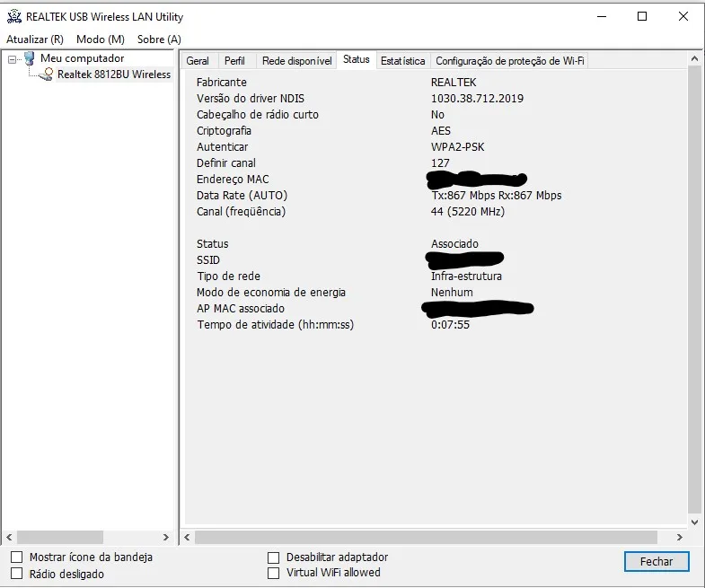This screenshot has width=705, height=588.
Task: Click the Meu computador computer icon
Action: pyautogui.click(x=30, y=58)
